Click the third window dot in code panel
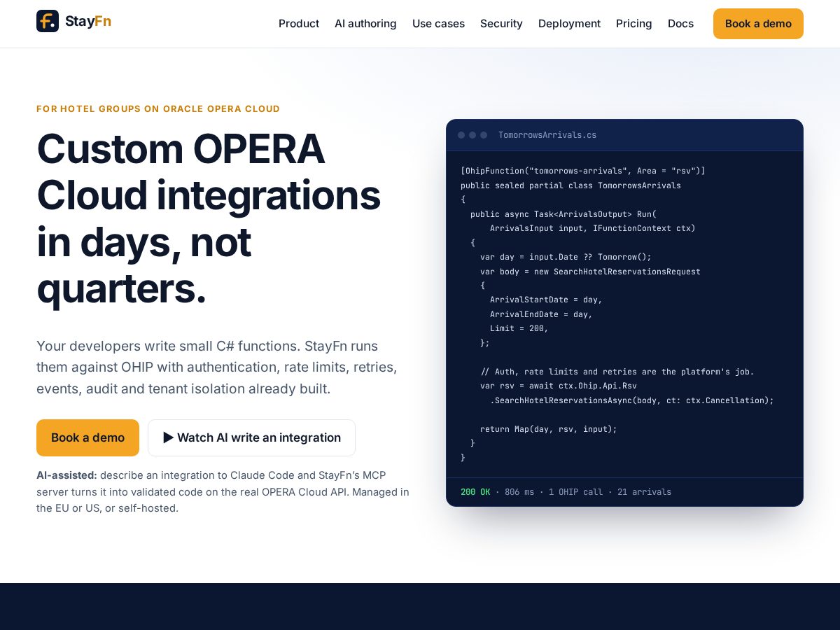840x630 pixels. (484, 135)
